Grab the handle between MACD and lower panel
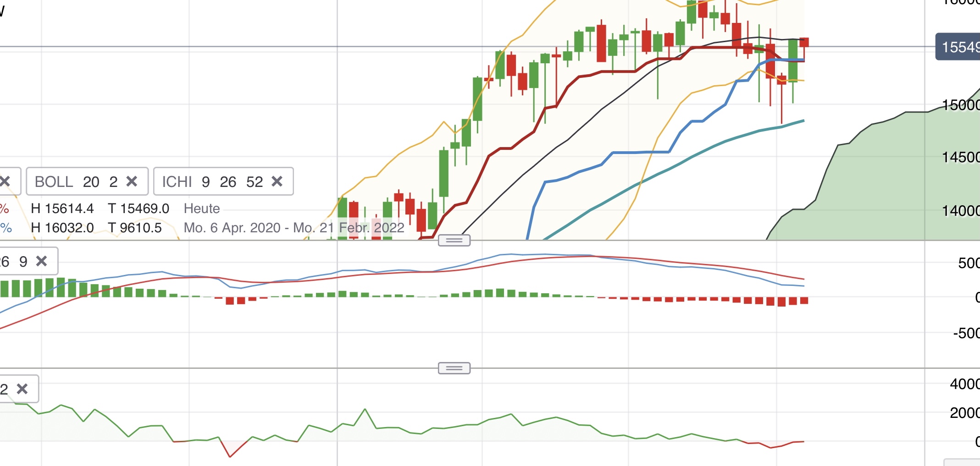 point(454,368)
